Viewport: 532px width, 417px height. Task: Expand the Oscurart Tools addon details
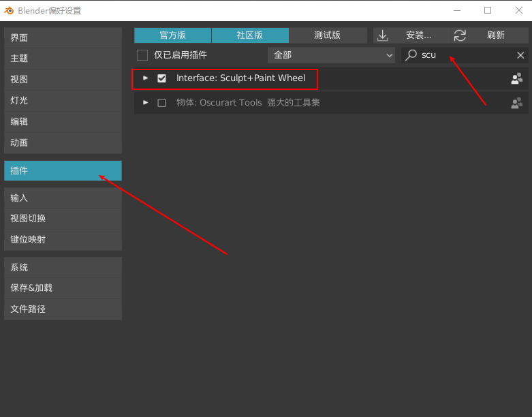click(x=145, y=103)
